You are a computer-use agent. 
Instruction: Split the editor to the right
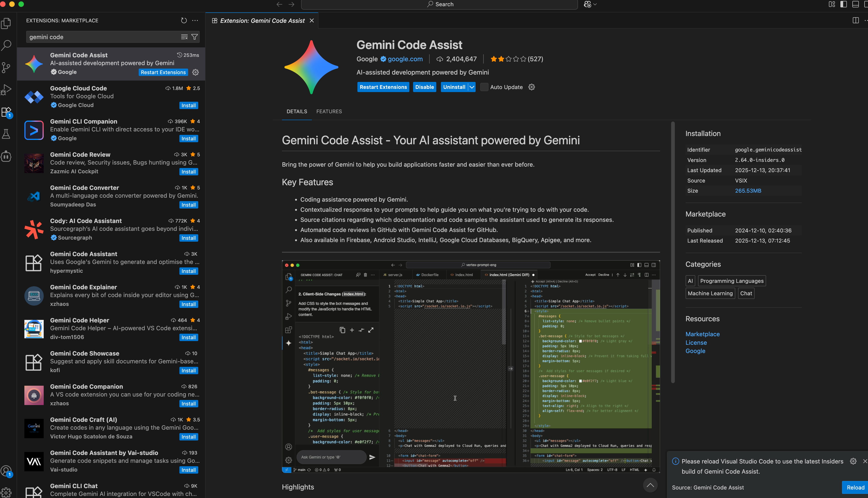click(x=855, y=20)
